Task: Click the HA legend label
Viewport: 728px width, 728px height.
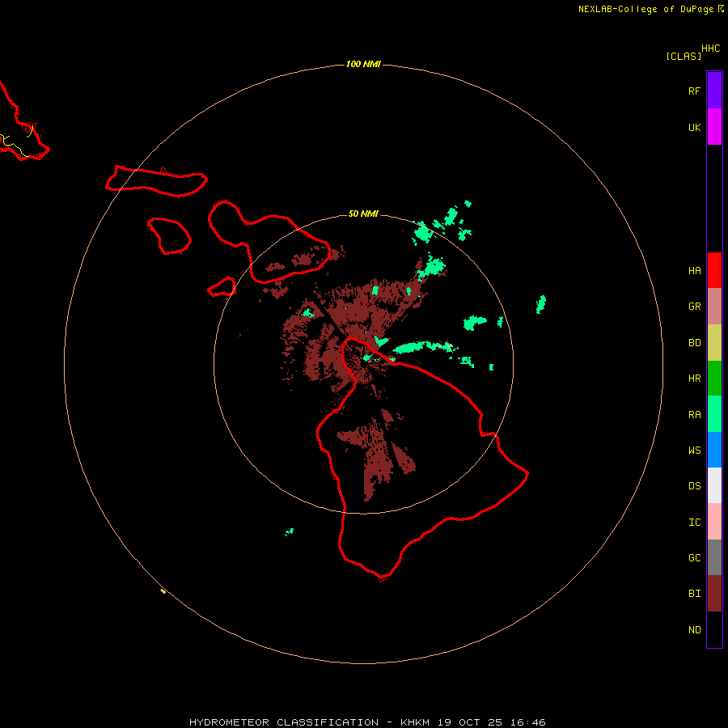Action: 694,271
